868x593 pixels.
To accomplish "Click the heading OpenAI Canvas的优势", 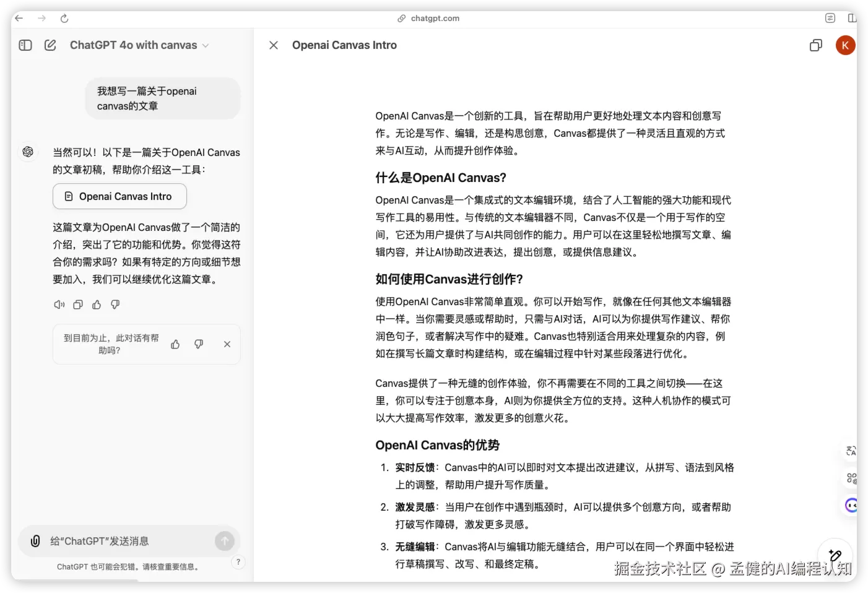I will click(438, 445).
